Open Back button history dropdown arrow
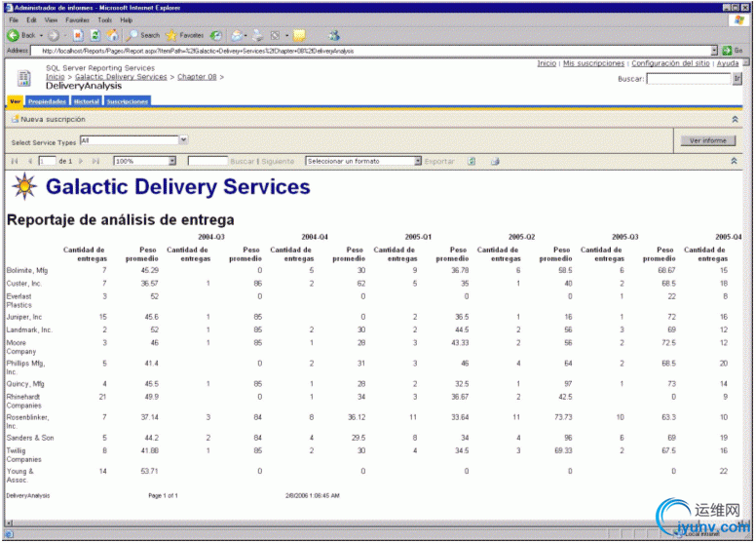Viewport: 756px width, 543px height. (42, 35)
